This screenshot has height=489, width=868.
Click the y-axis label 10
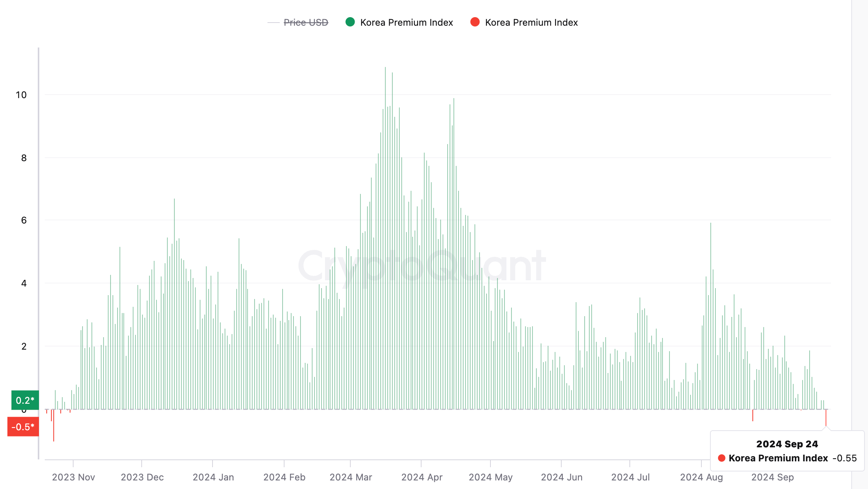[21, 95]
